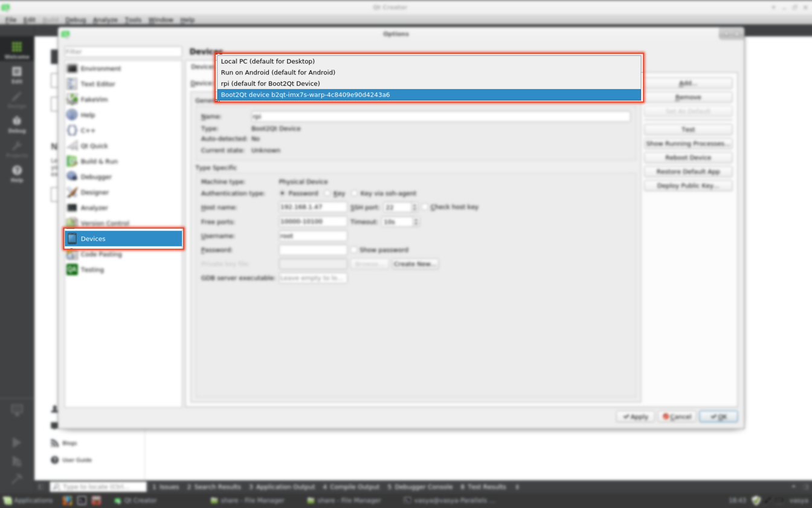Open Text Editor options category icon
Viewport: 812px width, 508px height.
(72, 84)
